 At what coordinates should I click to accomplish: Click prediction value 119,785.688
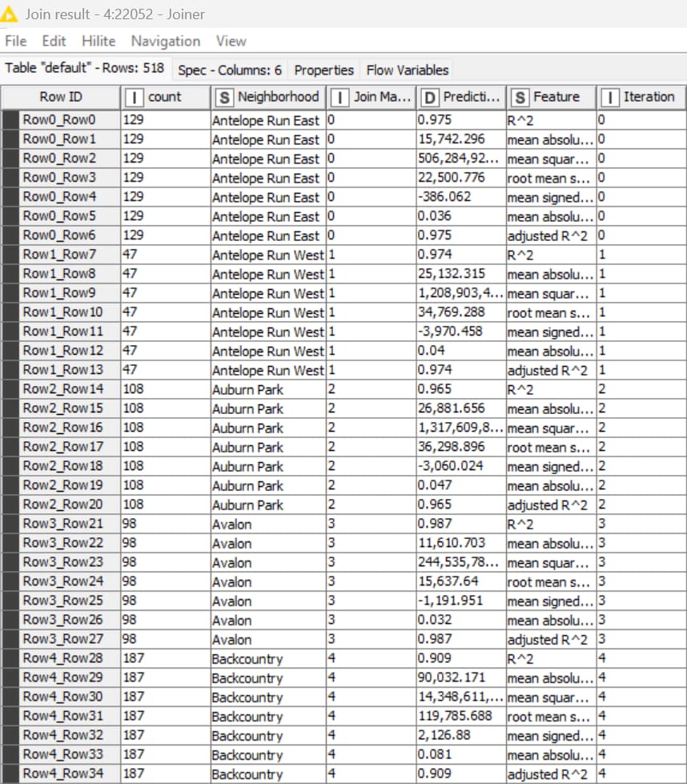pyautogui.click(x=455, y=716)
